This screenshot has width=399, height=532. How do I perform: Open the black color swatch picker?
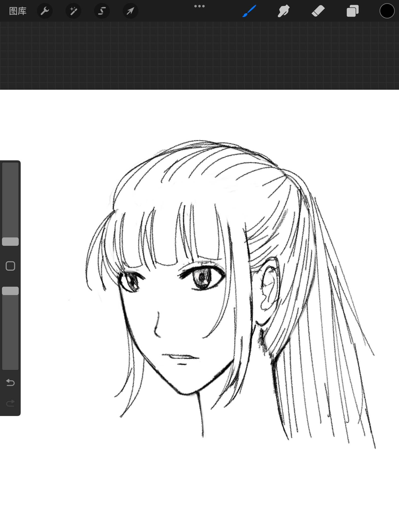[387, 11]
